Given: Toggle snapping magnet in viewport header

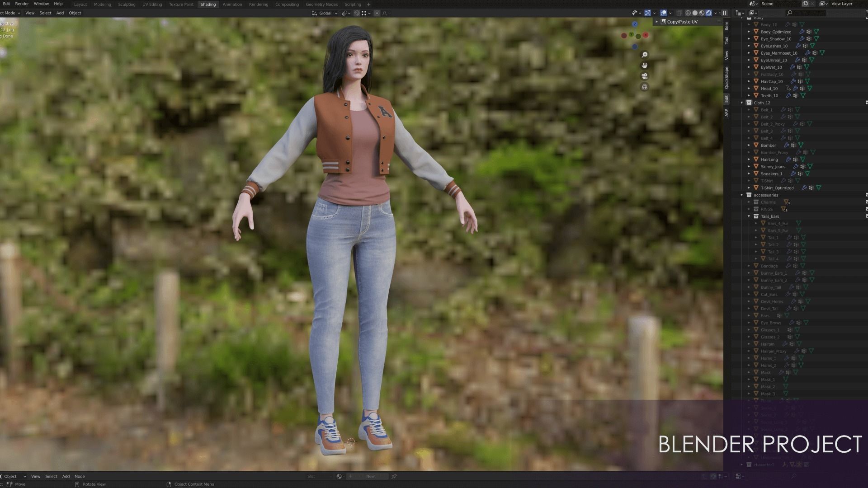Looking at the screenshot, I should (x=357, y=13).
